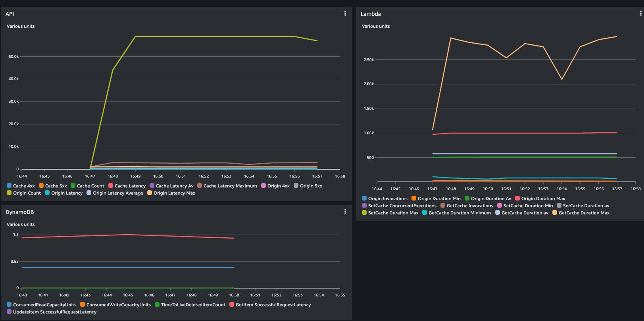Click the SetCache Duration av legend entry

583,206
